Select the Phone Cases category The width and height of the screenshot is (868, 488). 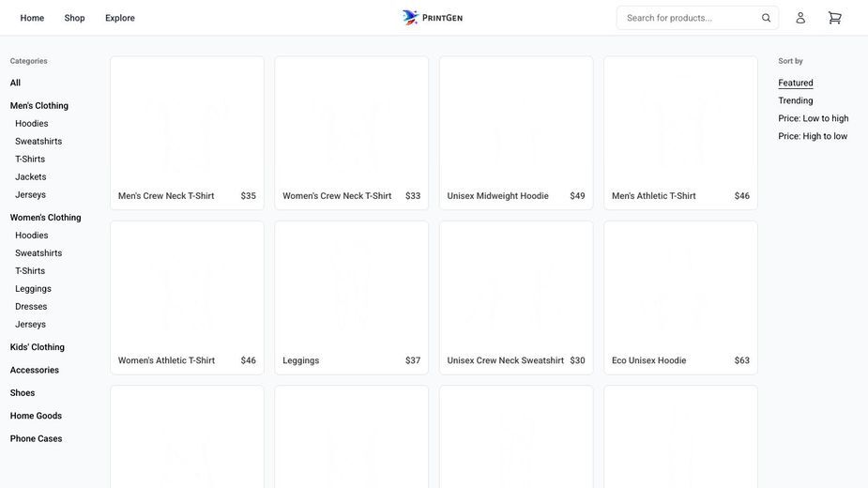[x=36, y=438]
